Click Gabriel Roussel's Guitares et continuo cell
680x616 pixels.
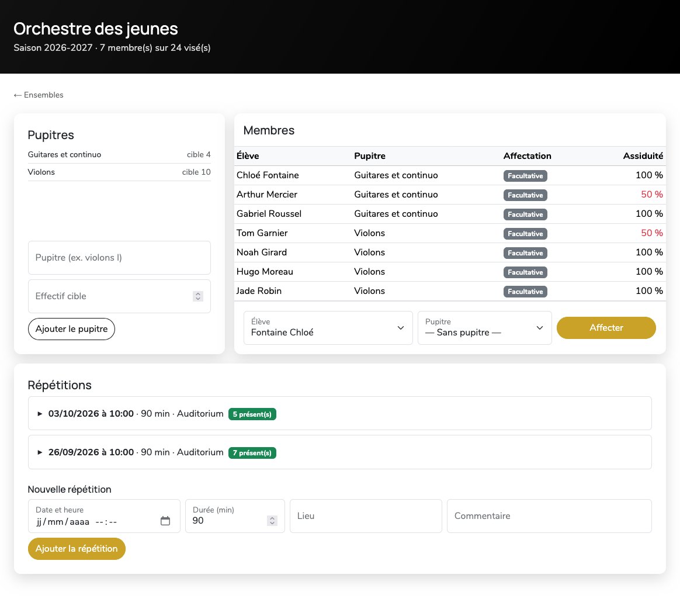pyautogui.click(x=396, y=214)
